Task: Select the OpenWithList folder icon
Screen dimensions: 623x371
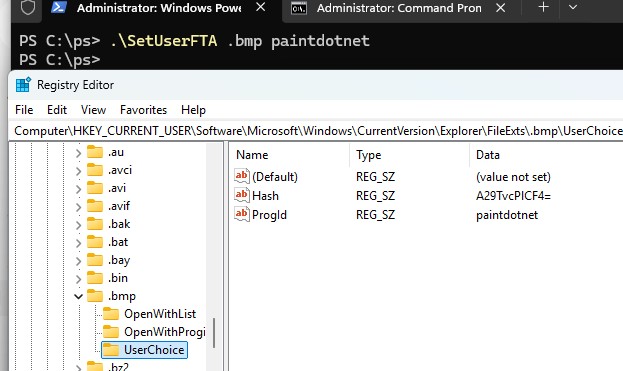Action: [x=111, y=314]
